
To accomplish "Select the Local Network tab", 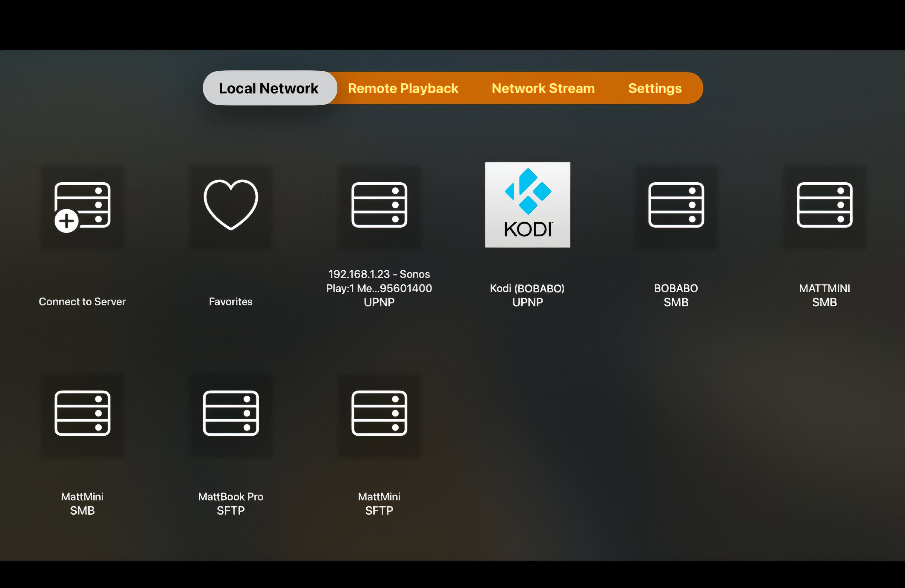I will [x=268, y=87].
